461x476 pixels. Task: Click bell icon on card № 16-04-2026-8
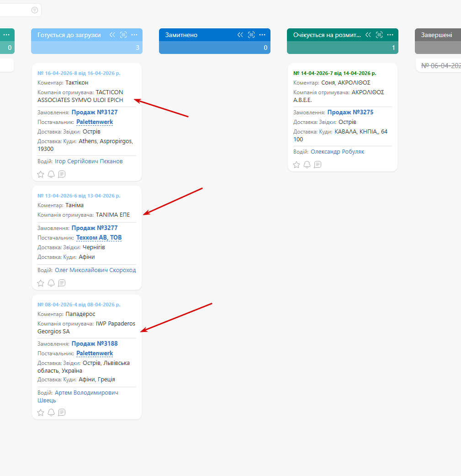click(51, 174)
